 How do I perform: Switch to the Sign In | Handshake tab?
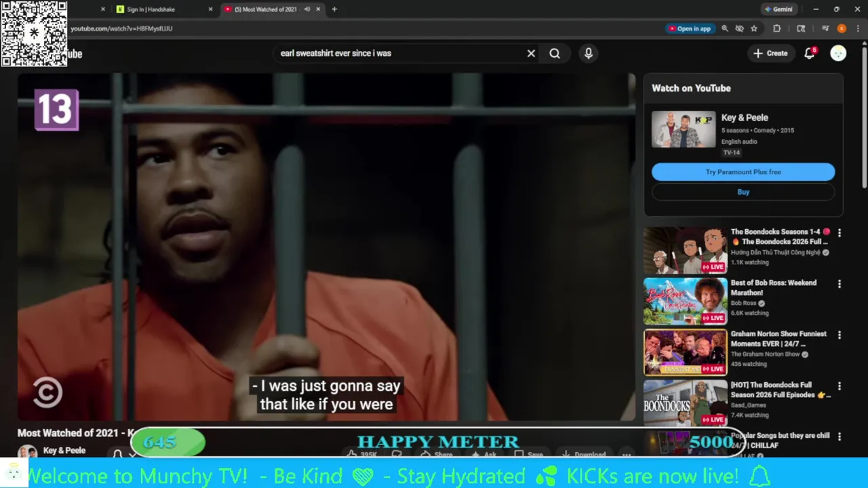[x=163, y=9]
